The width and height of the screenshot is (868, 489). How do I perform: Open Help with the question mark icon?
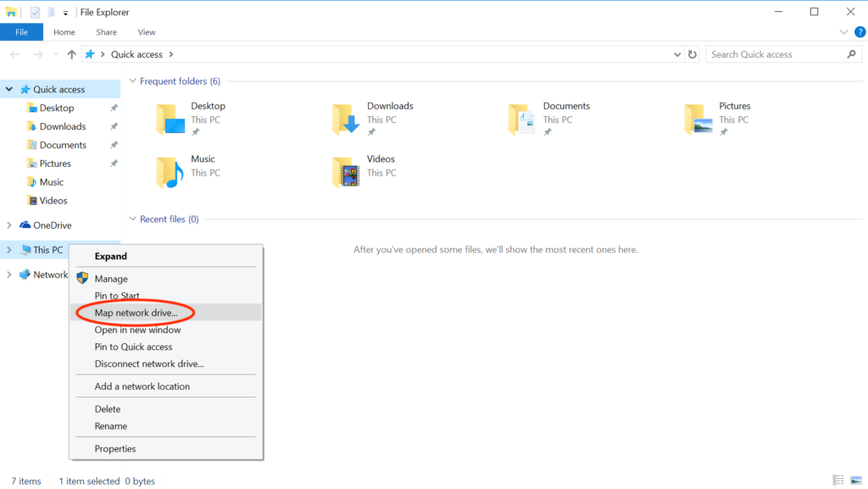point(860,32)
